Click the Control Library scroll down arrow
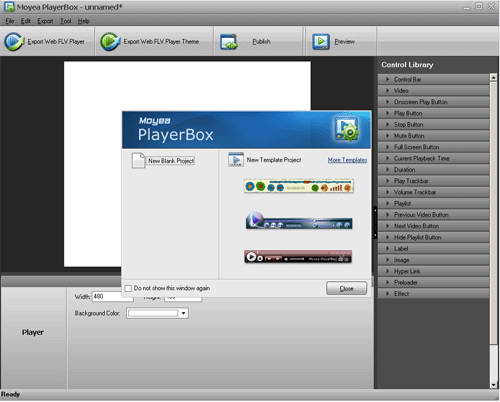The height and width of the screenshot is (402, 500). [493, 385]
